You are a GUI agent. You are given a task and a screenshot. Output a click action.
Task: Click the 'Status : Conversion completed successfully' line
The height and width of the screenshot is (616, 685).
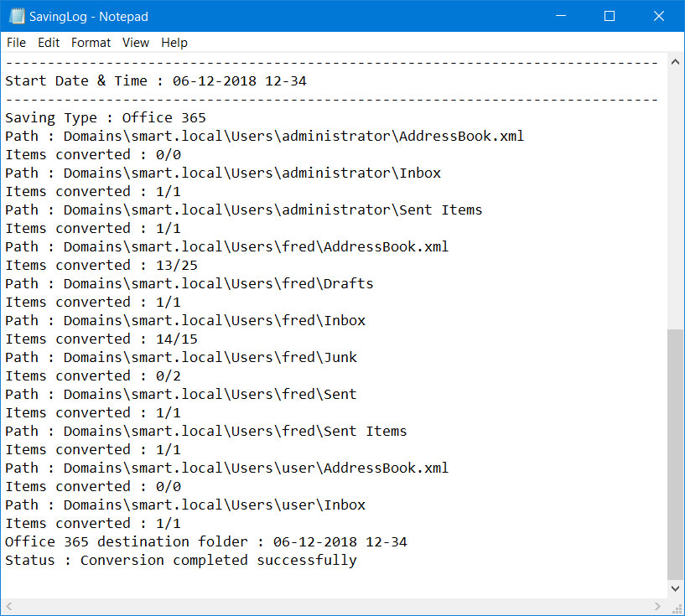181,561
